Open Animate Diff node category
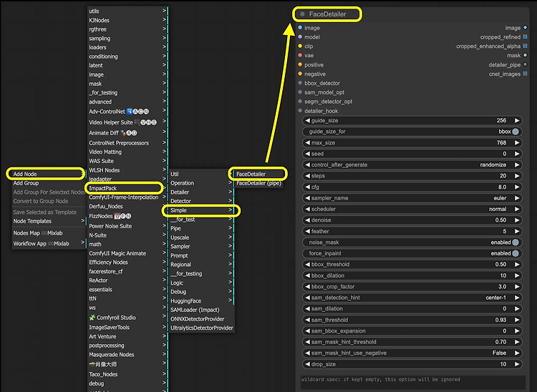537x392 pixels. pyautogui.click(x=127, y=133)
